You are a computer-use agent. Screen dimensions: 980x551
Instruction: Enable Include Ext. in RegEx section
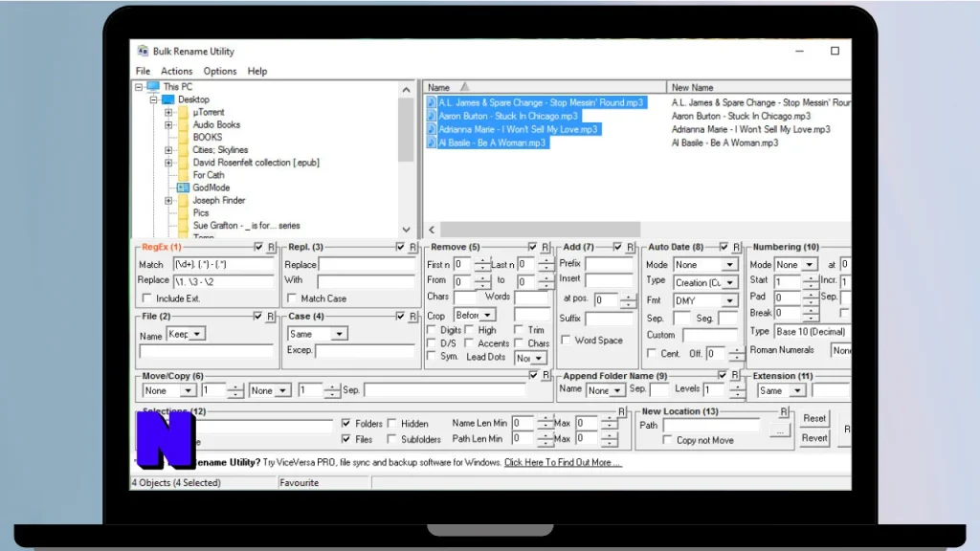(146, 298)
